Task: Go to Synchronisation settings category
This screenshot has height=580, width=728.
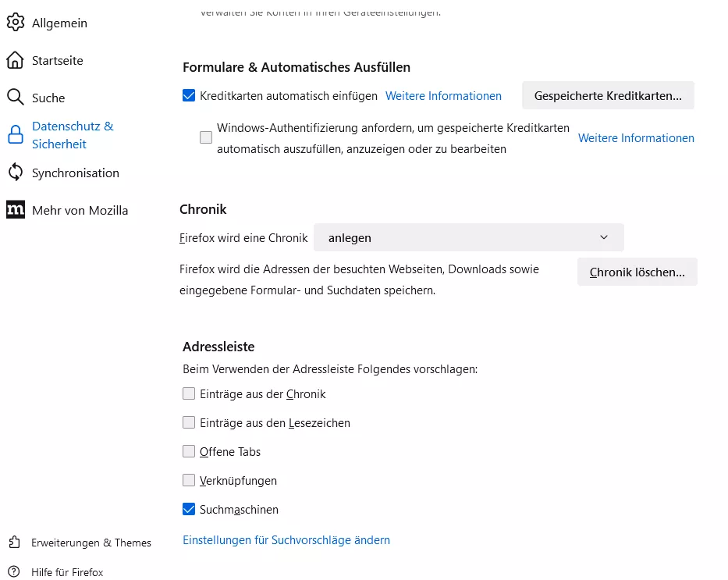Action: pyautogui.click(x=75, y=173)
